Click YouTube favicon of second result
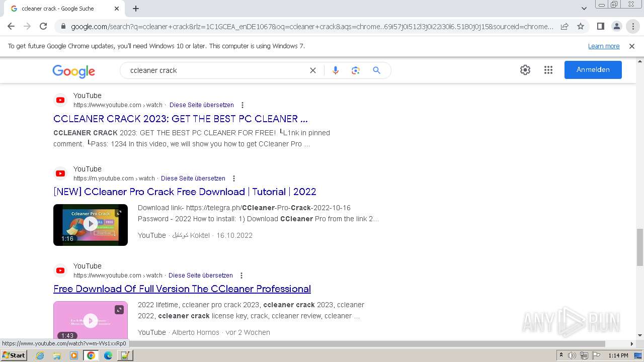This screenshot has width=644, height=362. click(x=60, y=173)
